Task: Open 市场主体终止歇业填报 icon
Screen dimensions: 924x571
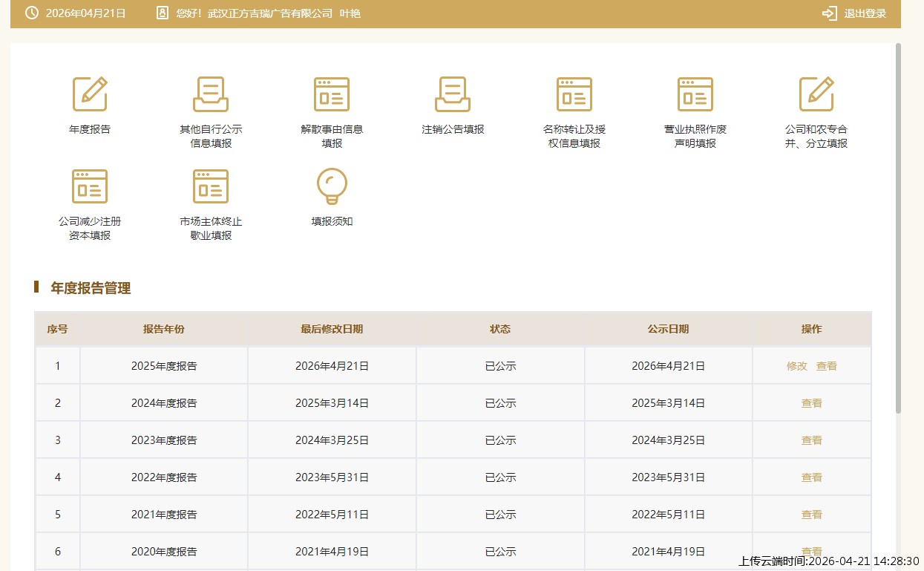Action: pyautogui.click(x=211, y=186)
